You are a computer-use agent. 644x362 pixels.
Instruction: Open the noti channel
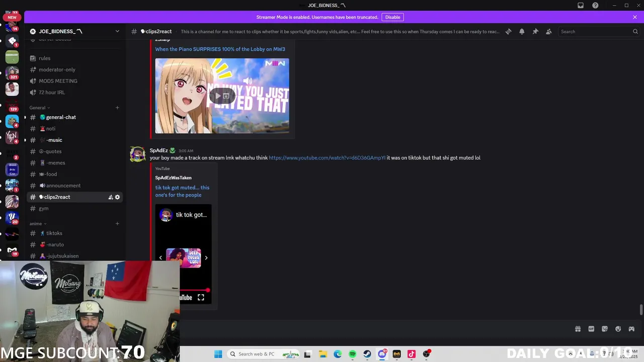click(x=74, y=129)
